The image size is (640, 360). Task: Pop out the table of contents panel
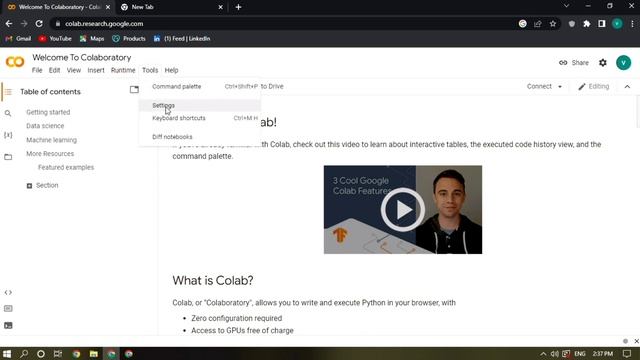tap(134, 89)
